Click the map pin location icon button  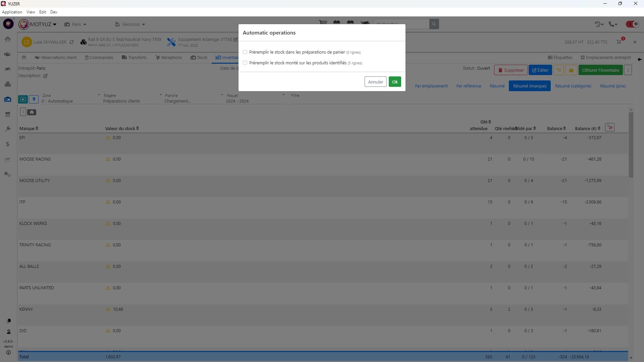[x=34, y=99]
